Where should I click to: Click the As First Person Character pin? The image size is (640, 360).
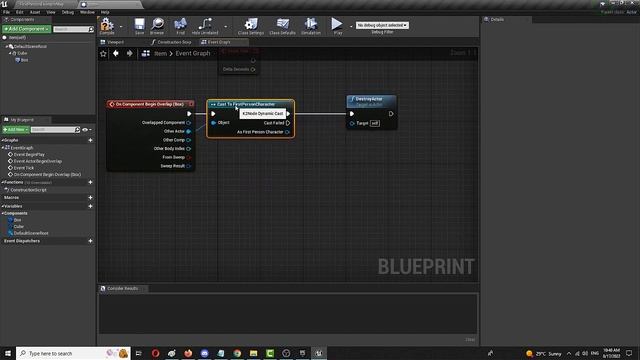[x=287, y=132]
